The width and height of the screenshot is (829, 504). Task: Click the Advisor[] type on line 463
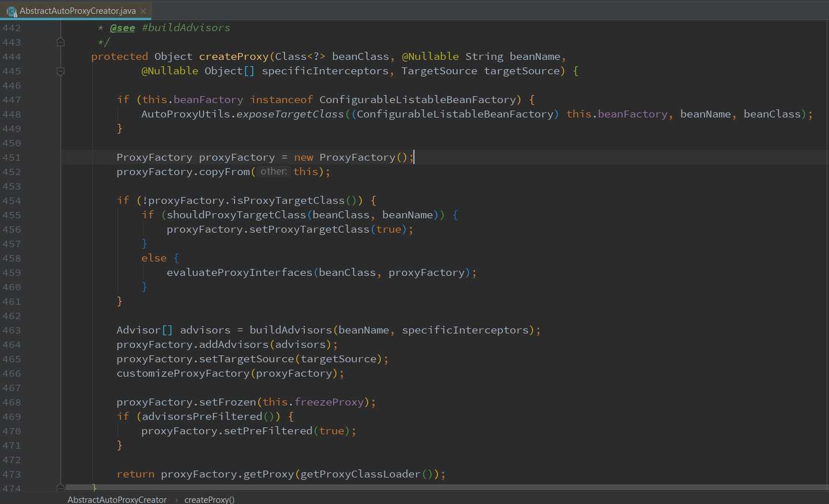[x=144, y=330]
